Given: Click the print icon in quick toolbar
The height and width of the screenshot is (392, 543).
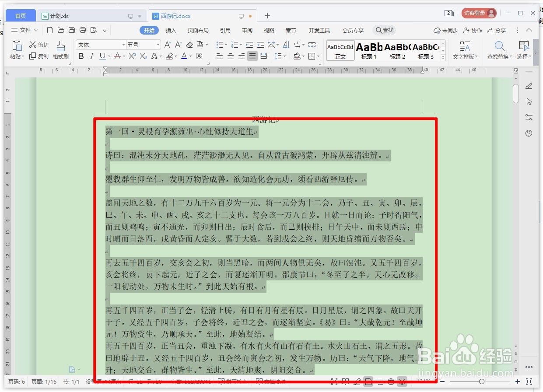Looking at the screenshot, I should tap(83, 30).
